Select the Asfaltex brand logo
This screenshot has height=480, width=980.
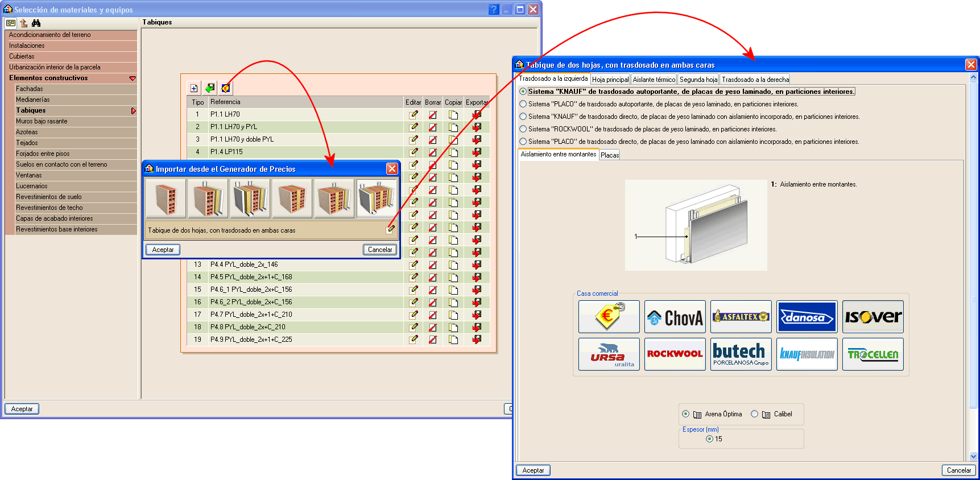(x=741, y=317)
